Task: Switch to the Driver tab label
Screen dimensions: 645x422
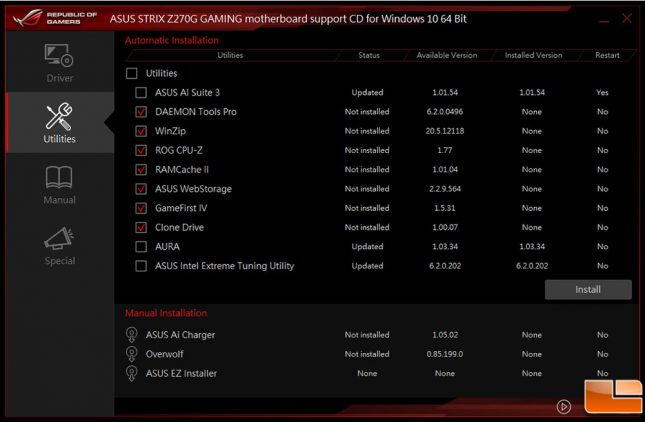Action: 60,78
